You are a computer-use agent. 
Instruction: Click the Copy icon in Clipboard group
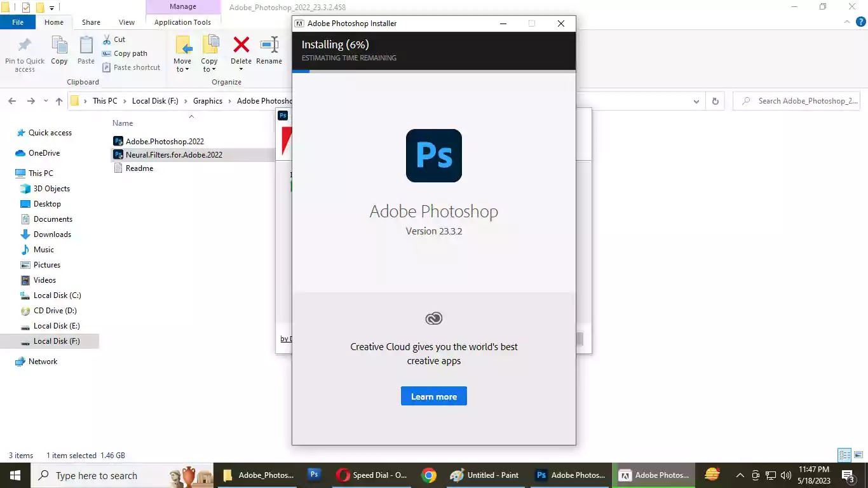pyautogui.click(x=59, y=46)
